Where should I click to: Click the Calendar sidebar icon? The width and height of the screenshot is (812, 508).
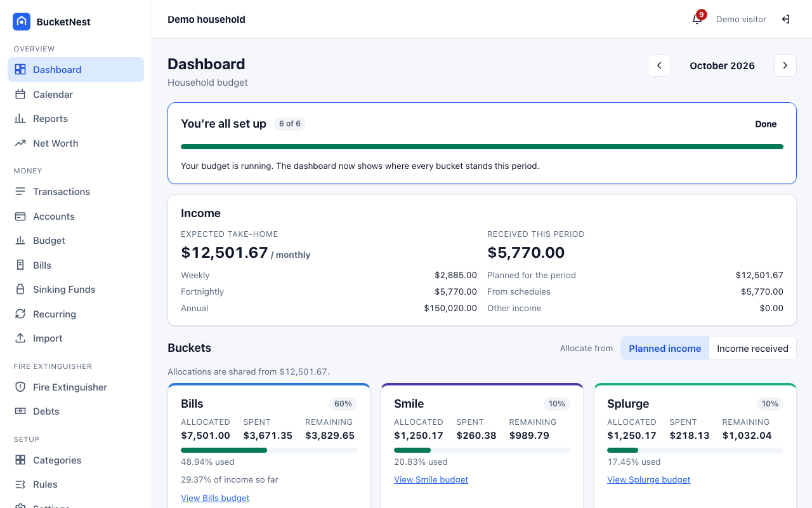click(20, 95)
